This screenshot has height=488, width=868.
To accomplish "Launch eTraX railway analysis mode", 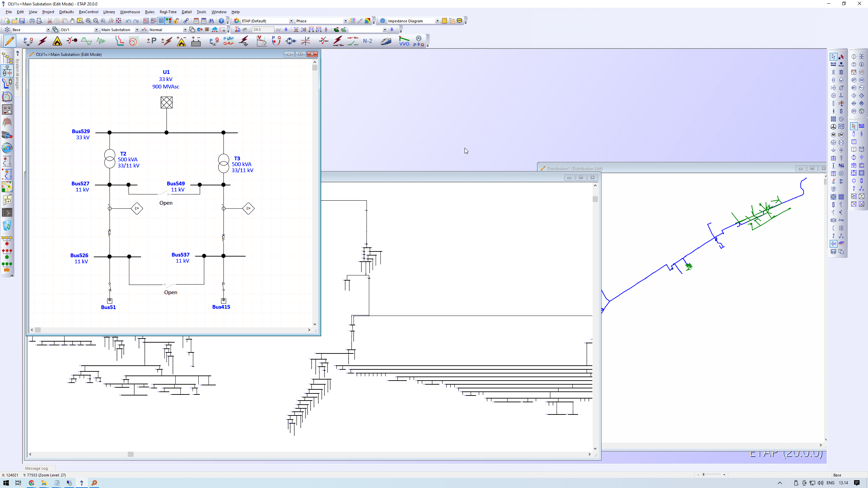I will pyautogui.click(x=386, y=41).
